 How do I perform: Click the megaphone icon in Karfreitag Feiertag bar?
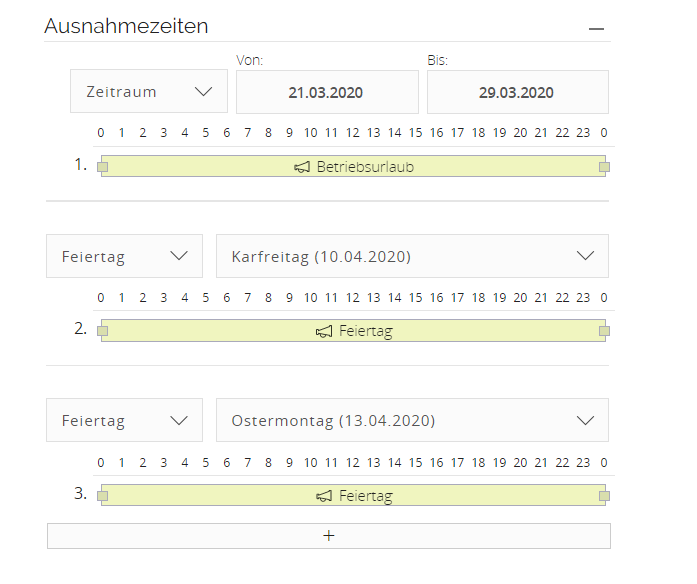click(x=324, y=332)
